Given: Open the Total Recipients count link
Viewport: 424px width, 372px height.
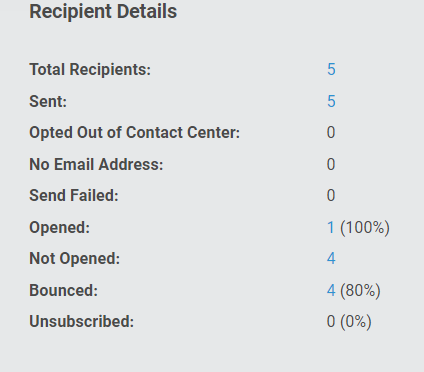Looking at the screenshot, I should coord(331,69).
